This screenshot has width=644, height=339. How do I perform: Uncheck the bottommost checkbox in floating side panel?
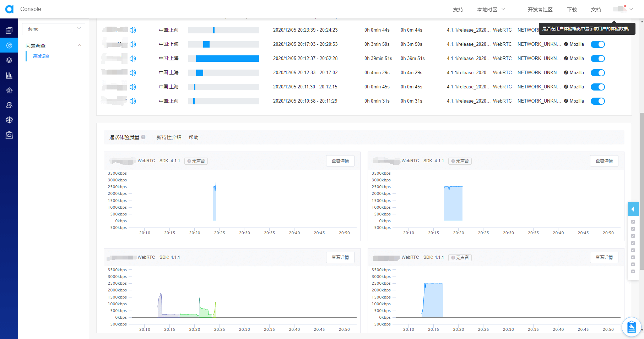[x=633, y=272]
